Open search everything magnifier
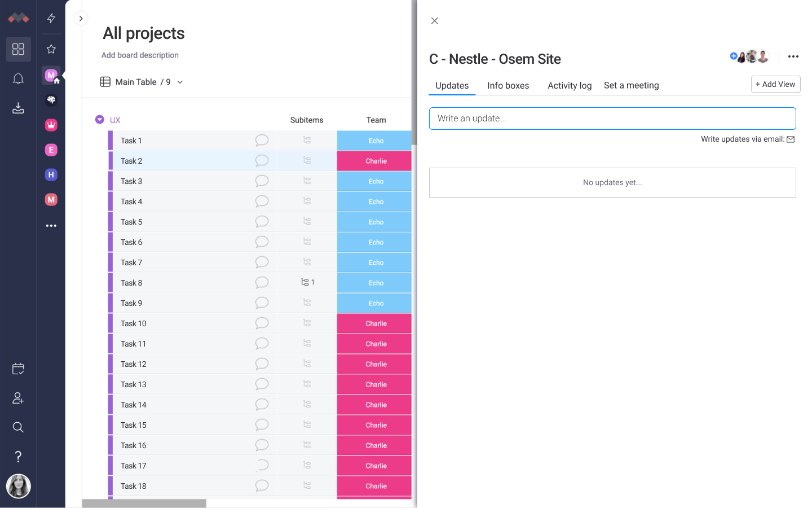The image size is (812, 508). tap(18, 427)
